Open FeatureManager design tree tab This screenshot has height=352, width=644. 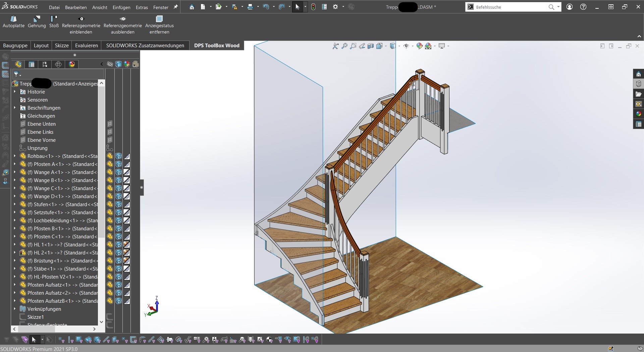coord(18,64)
